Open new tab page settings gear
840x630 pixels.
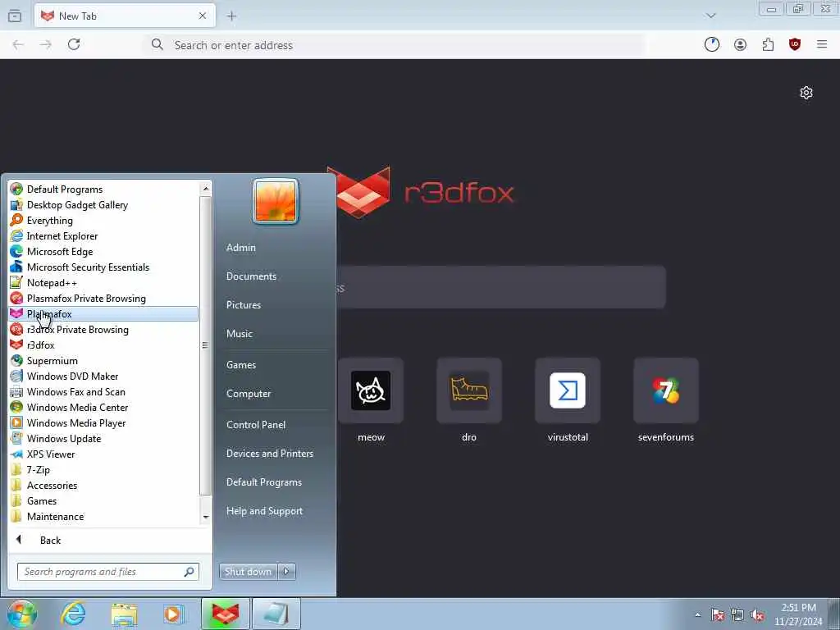(x=806, y=93)
